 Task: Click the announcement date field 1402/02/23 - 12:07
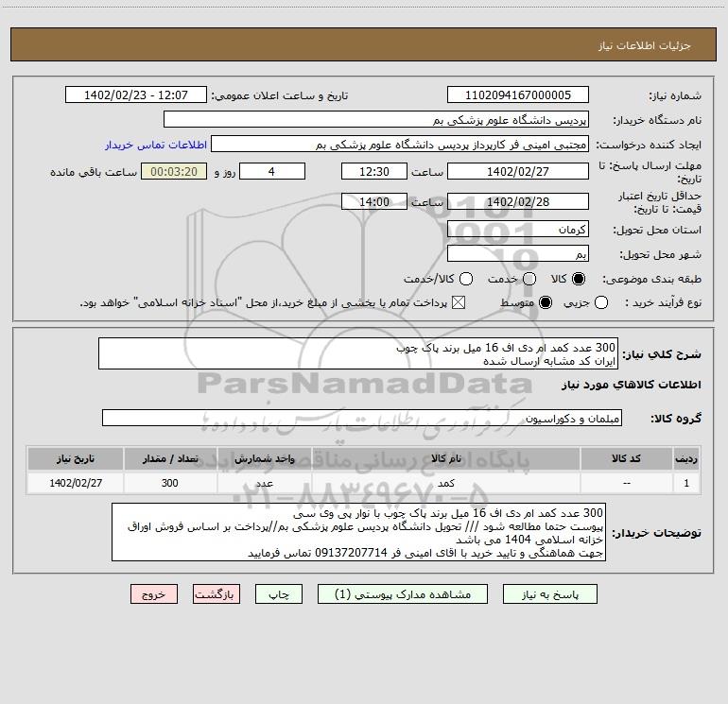pyautogui.click(x=136, y=95)
